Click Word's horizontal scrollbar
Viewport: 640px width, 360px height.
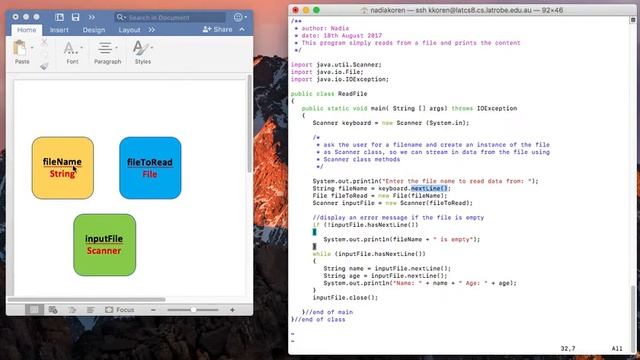[x=86, y=300]
